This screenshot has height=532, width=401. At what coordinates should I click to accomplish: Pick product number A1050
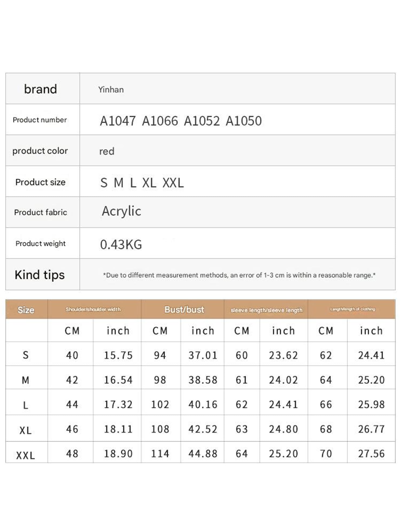click(244, 121)
